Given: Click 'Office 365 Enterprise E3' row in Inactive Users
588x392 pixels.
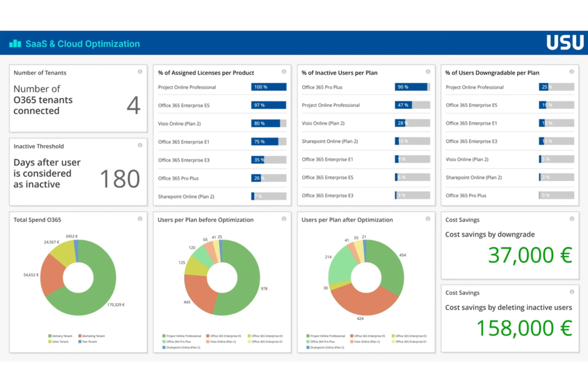Looking at the screenshot, I should click(x=366, y=195).
